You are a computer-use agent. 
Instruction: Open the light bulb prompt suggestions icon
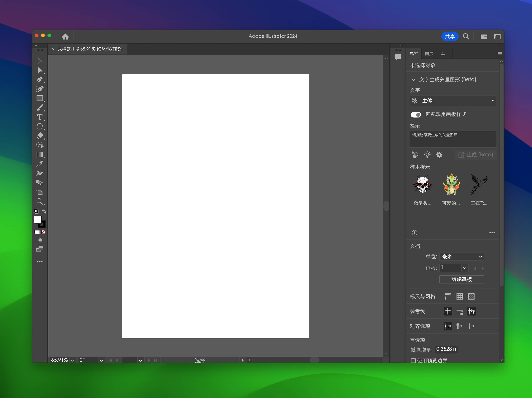[x=427, y=155]
